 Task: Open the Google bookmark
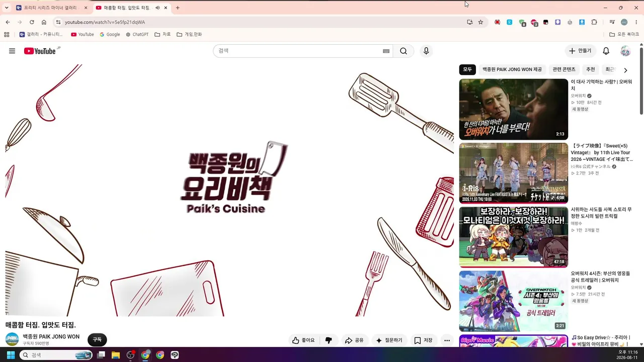tap(110, 35)
